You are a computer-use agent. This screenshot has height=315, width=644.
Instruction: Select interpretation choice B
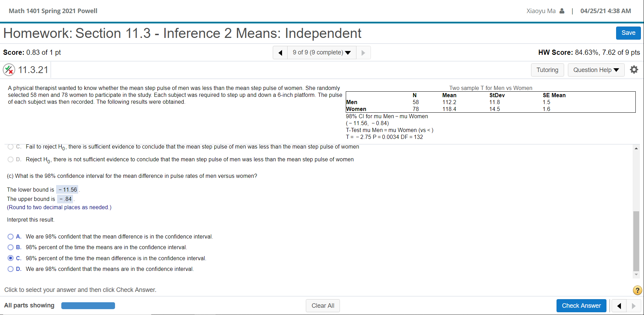coord(10,247)
